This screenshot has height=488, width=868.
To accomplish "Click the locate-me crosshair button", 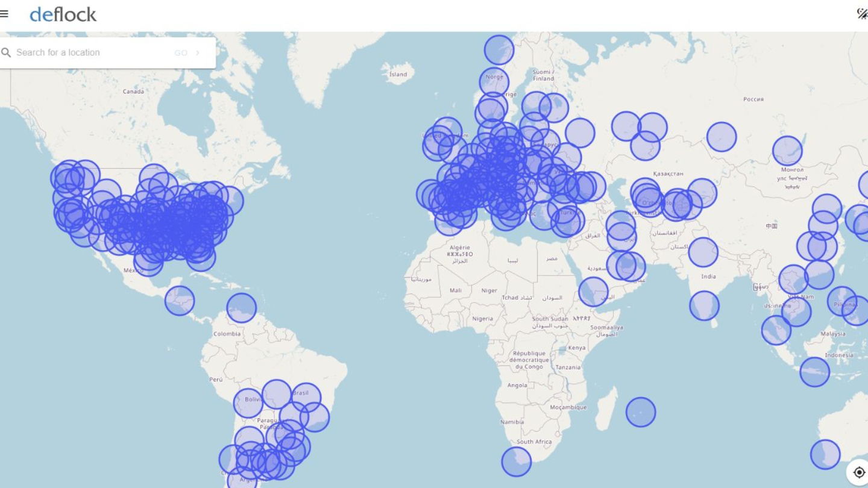I will pyautogui.click(x=859, y=472).
